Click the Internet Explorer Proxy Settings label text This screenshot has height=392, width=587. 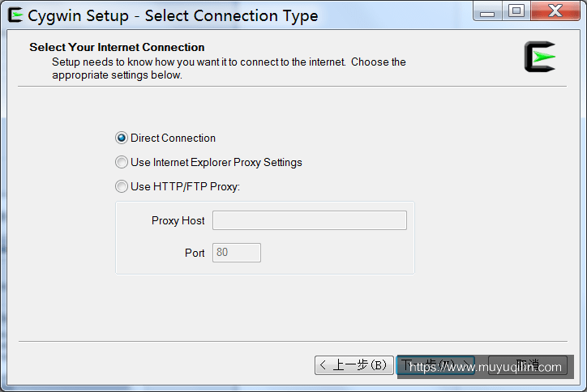(x=227, y=162)
